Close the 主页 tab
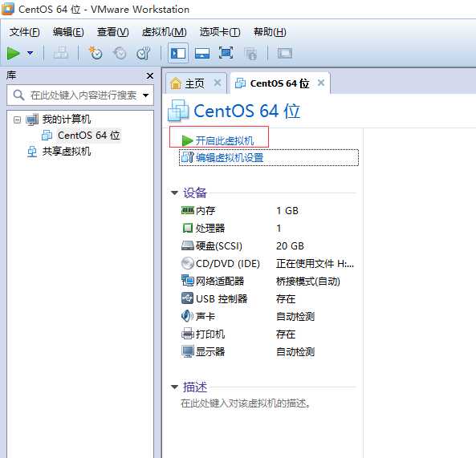 tap(218, 83)
